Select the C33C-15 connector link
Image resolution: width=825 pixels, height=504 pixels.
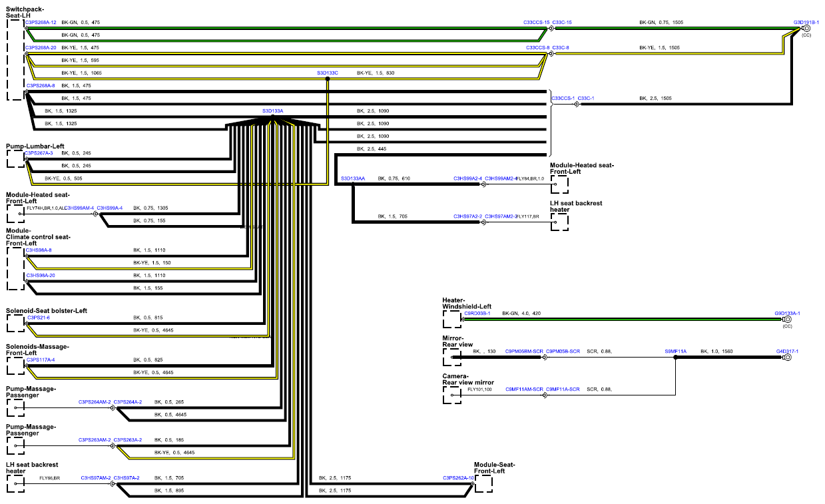562,22
